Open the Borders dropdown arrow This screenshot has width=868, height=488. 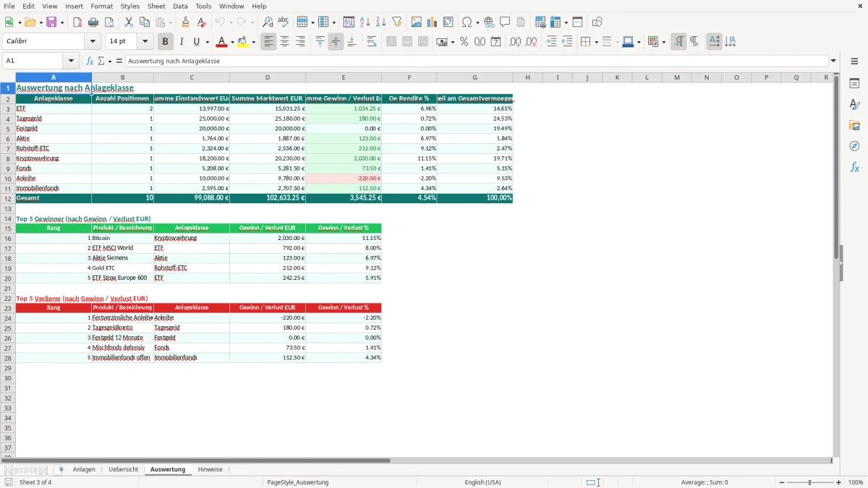(x=596, y=42)
